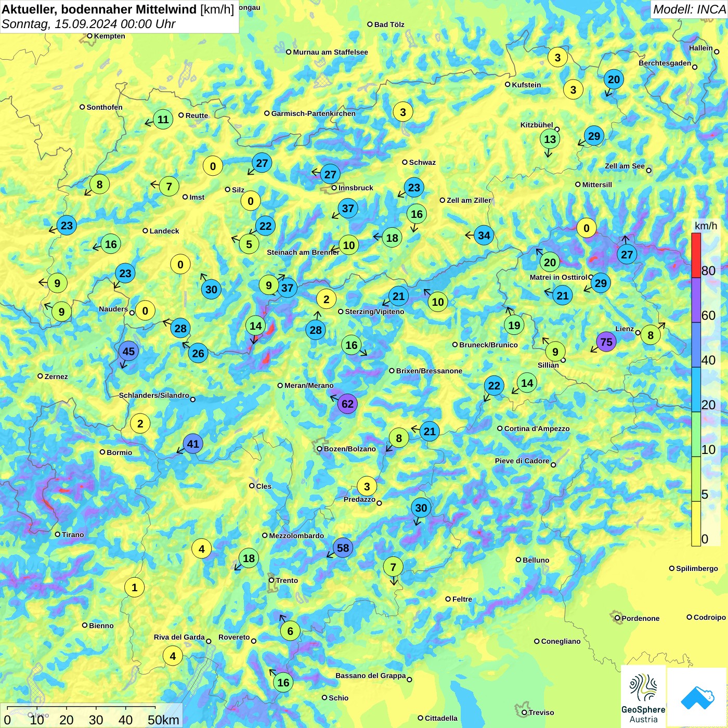Screen dimensions: 728x728
Task: Select the 8 km/h marker next to Lienz
Action: click(x=651, y=335)
